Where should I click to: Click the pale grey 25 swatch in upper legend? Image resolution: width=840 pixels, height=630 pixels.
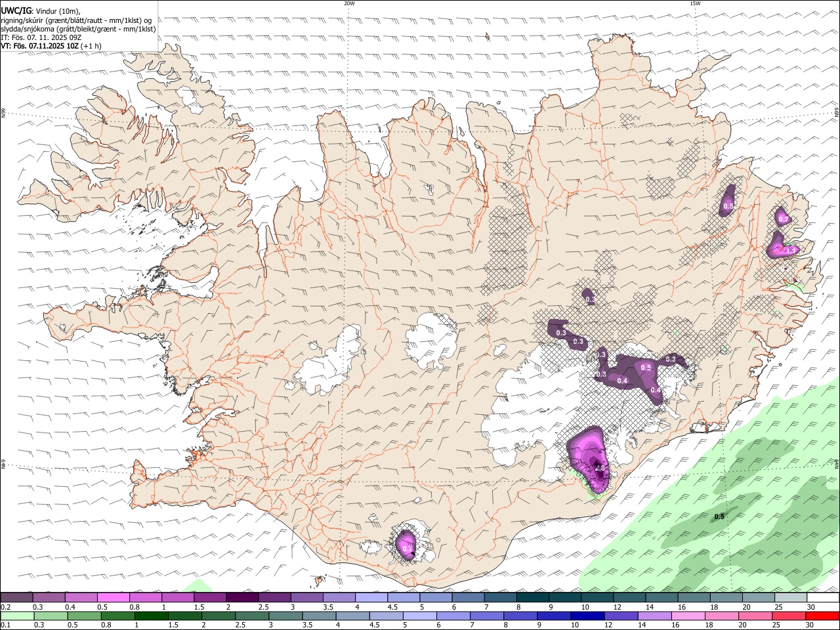pyautogui.click(x=791, y=597)
